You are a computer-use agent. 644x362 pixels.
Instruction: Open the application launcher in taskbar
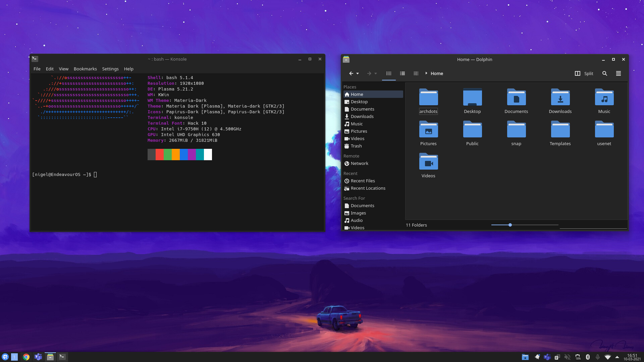[5, 357]
